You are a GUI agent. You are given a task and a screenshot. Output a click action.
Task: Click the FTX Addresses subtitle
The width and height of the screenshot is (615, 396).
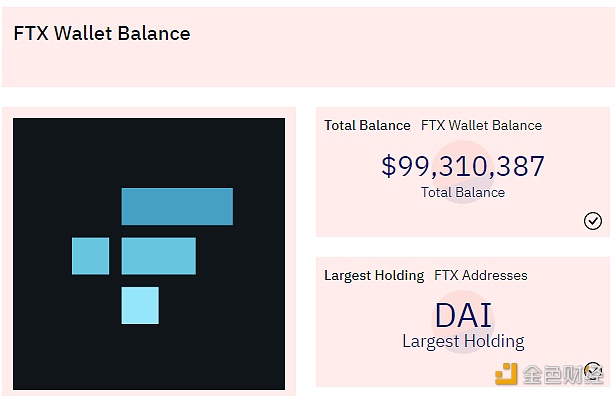pos(481,275)
